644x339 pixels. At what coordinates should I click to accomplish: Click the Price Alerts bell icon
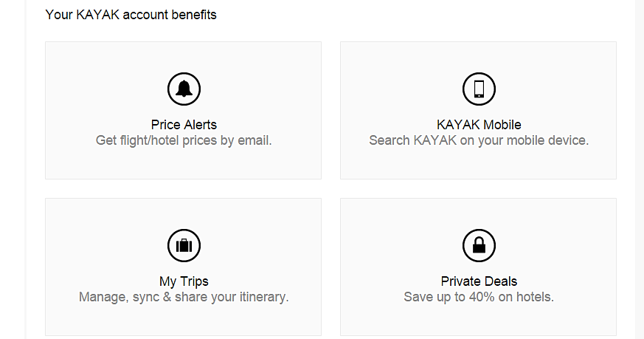pyautogui.click(x=184, y=89)
